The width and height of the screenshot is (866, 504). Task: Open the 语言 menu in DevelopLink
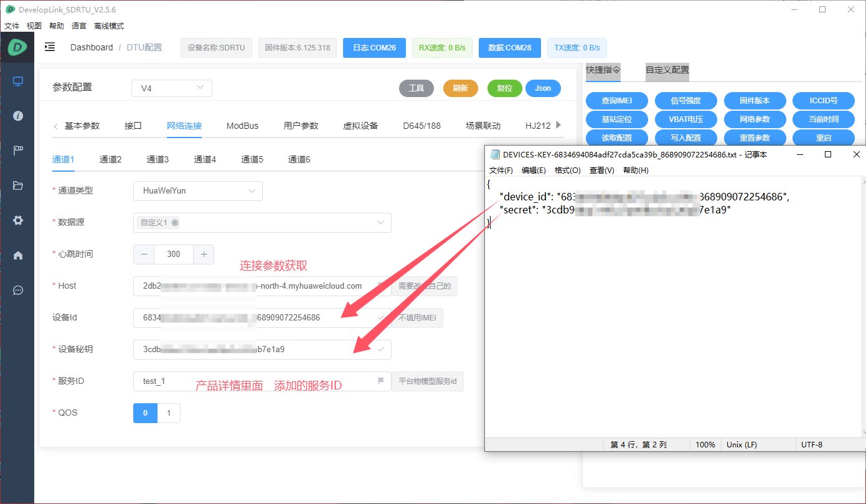point(79,26)
